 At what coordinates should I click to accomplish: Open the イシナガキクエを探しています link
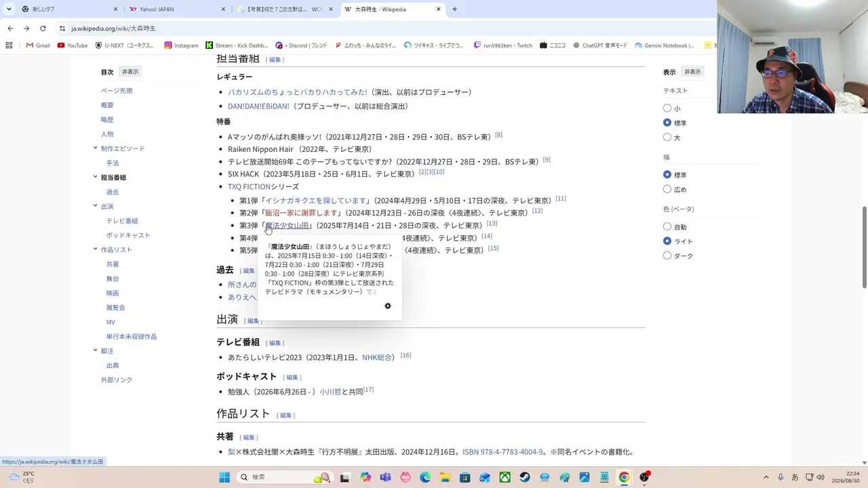317,201
